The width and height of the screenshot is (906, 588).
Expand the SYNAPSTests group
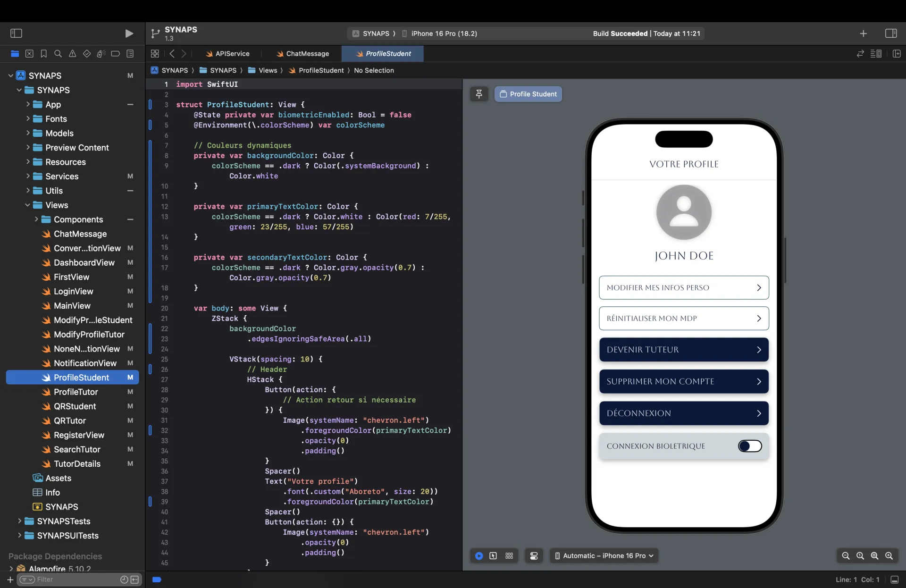point(19,521)
